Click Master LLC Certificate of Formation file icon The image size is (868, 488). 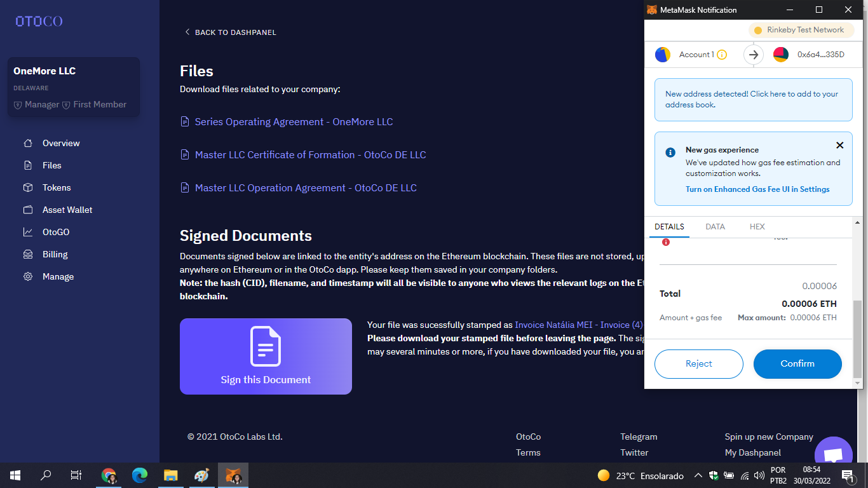coord(185,154)
